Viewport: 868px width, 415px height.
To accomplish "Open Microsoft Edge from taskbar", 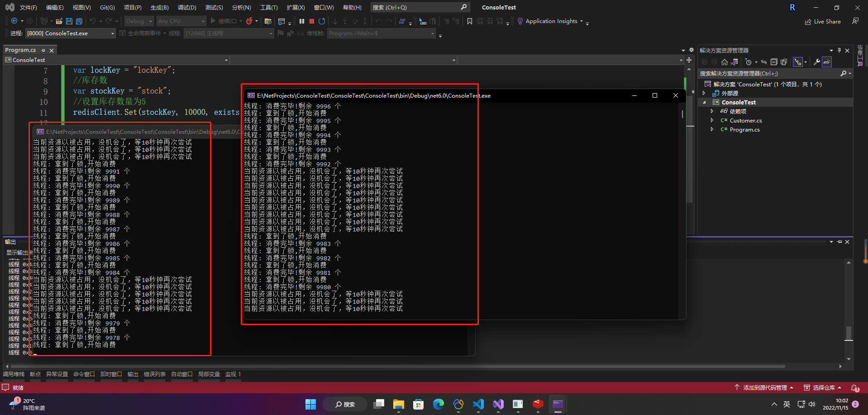I will click(438, 404).
